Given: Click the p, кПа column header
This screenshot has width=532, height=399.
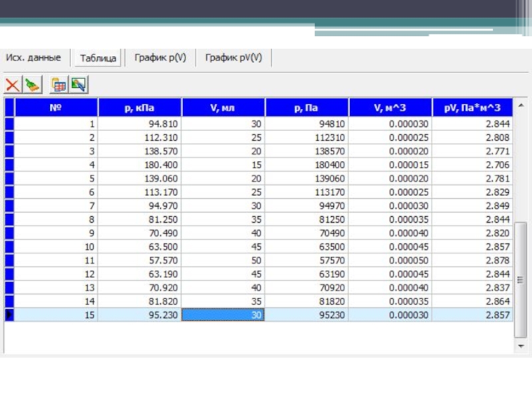Looking at the screenshot, I should (x=140, y=108).
